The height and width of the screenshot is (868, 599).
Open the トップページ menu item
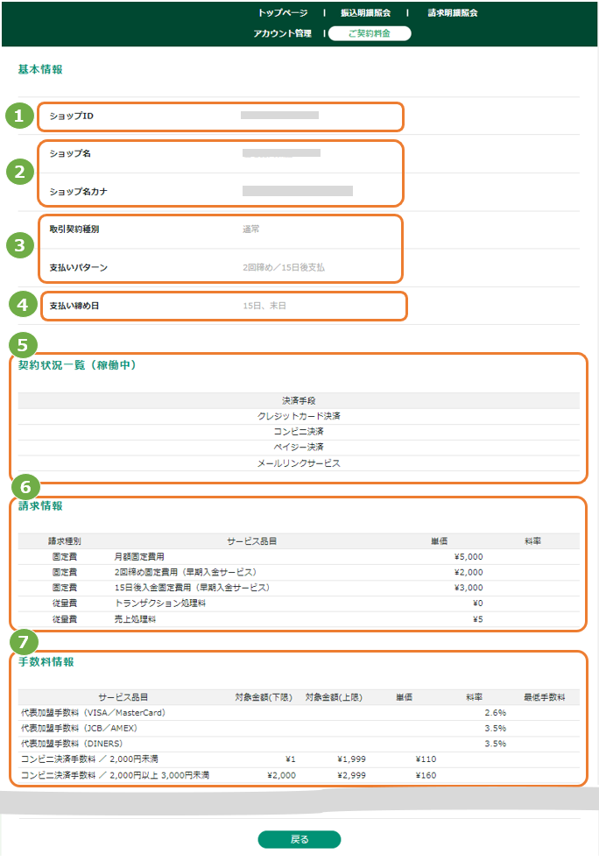point(283,13)
